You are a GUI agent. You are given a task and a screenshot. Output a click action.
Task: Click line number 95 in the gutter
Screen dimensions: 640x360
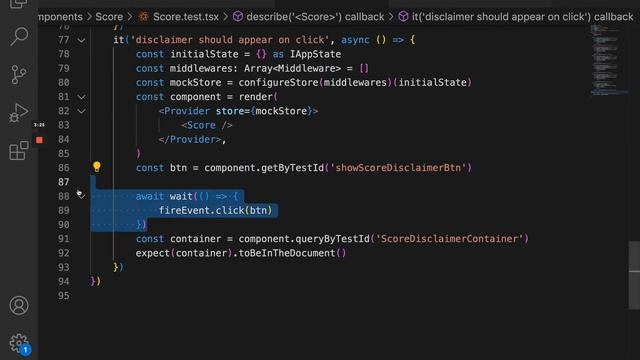pyautogui.click(x=64, y=296)
